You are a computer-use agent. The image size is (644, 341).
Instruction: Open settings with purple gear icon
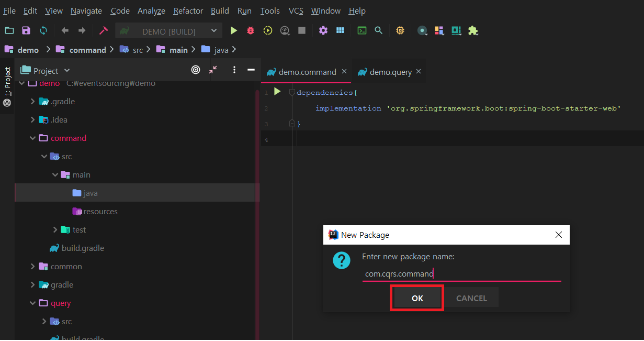coord(323,31)
